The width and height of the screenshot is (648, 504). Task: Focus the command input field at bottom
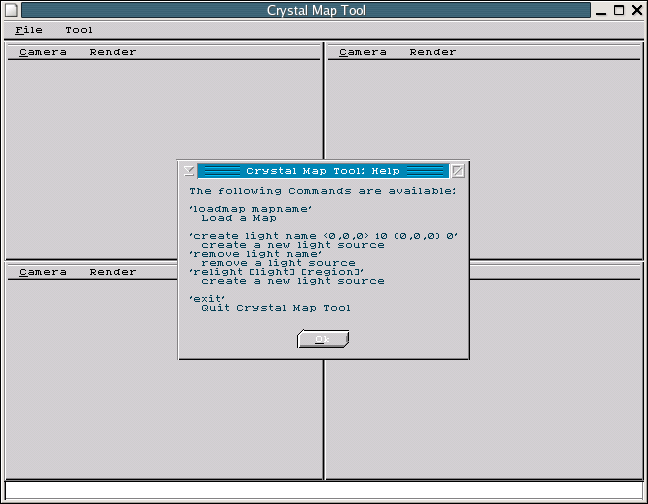tap(324, 490)
